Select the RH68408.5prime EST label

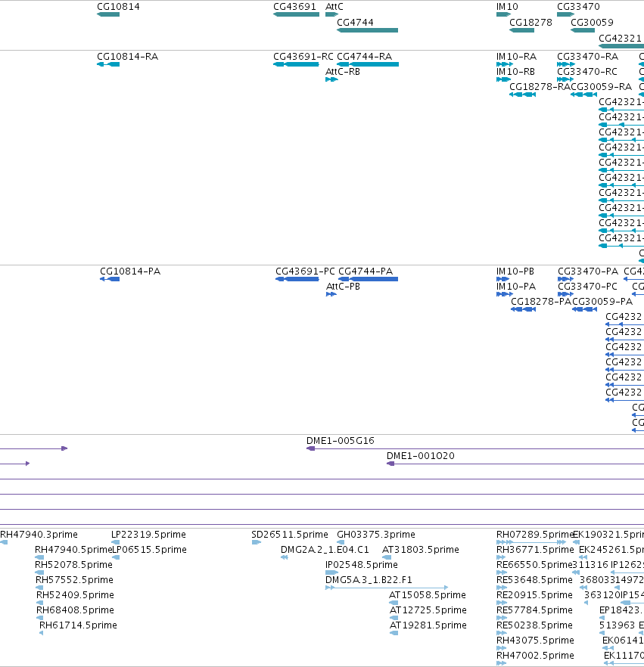pyautogui.click(x=75, y=610)
